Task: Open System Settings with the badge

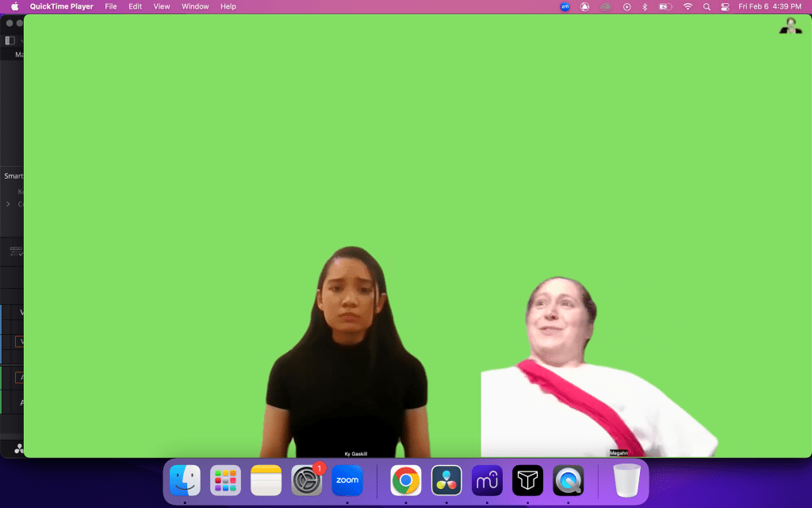Action: click(307, 480)
